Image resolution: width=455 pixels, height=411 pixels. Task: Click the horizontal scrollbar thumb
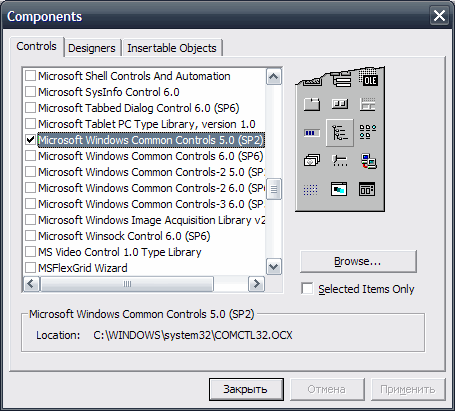tap(127, 284)
